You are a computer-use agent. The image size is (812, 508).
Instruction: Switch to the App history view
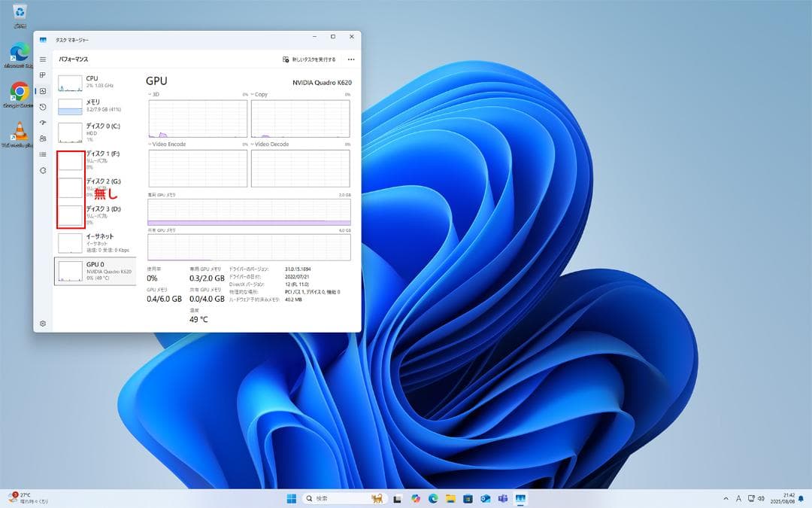pyautogui.click(x=41, y=107)
